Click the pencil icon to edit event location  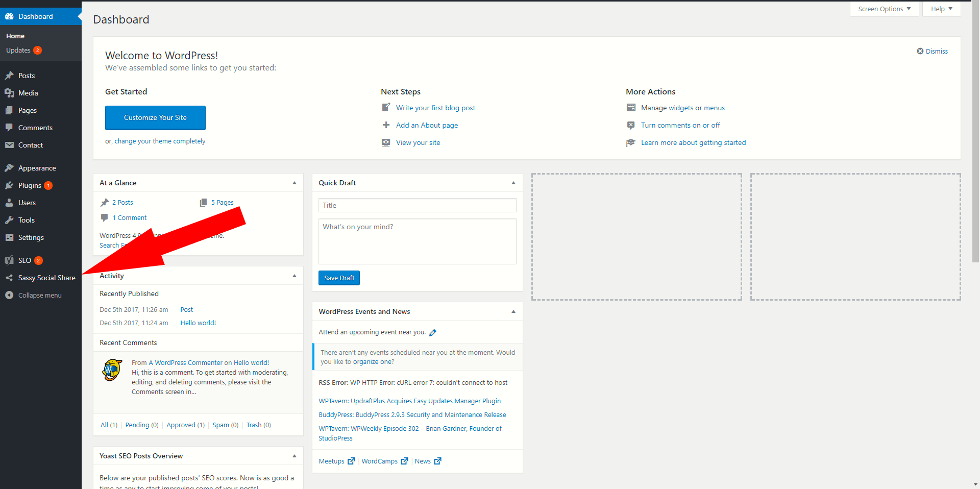tap(433, 333)
